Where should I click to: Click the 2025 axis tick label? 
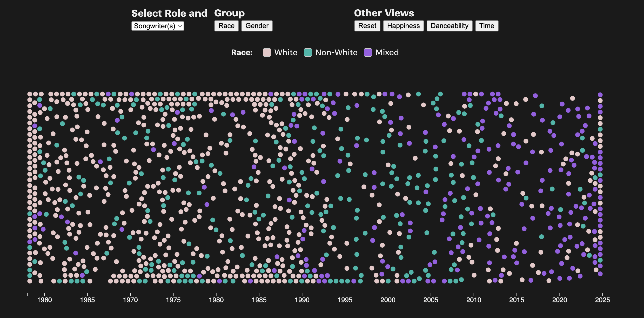coord(602,300)
